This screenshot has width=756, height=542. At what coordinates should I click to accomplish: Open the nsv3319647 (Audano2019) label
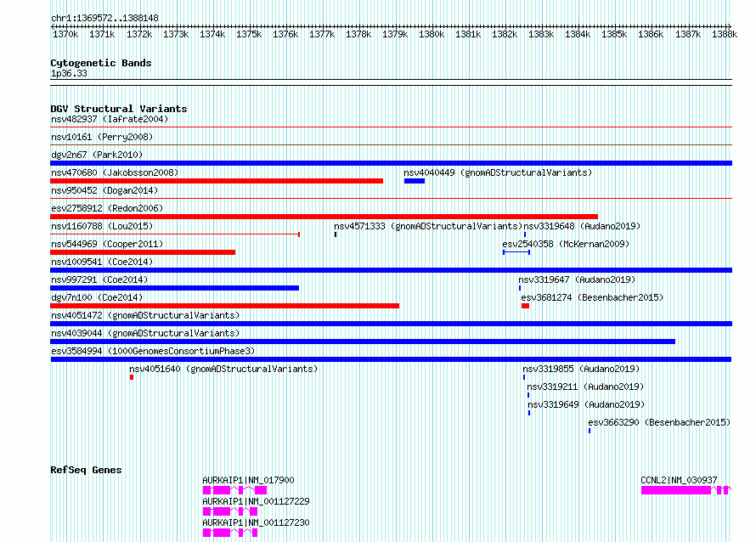coord(577,279)
